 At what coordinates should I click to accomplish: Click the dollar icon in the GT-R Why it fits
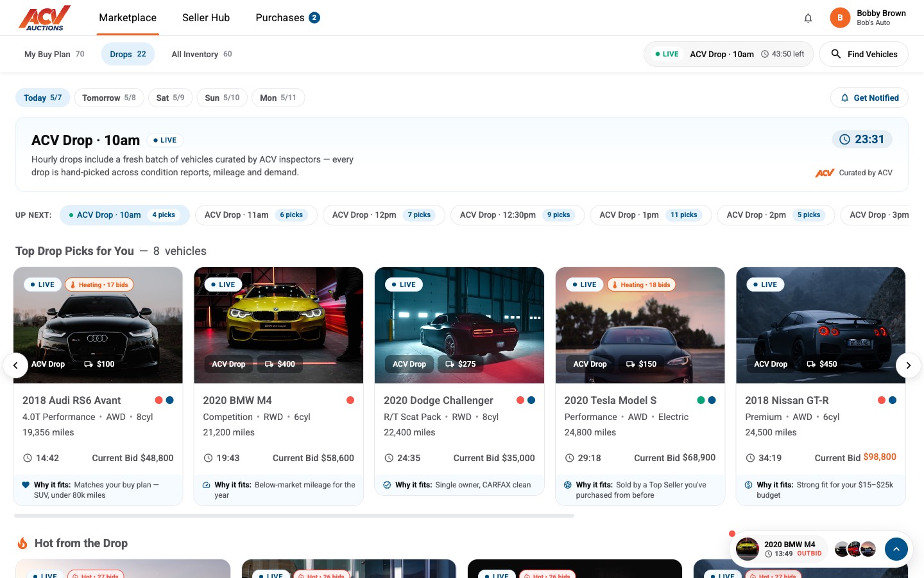[x=749, y=485]
